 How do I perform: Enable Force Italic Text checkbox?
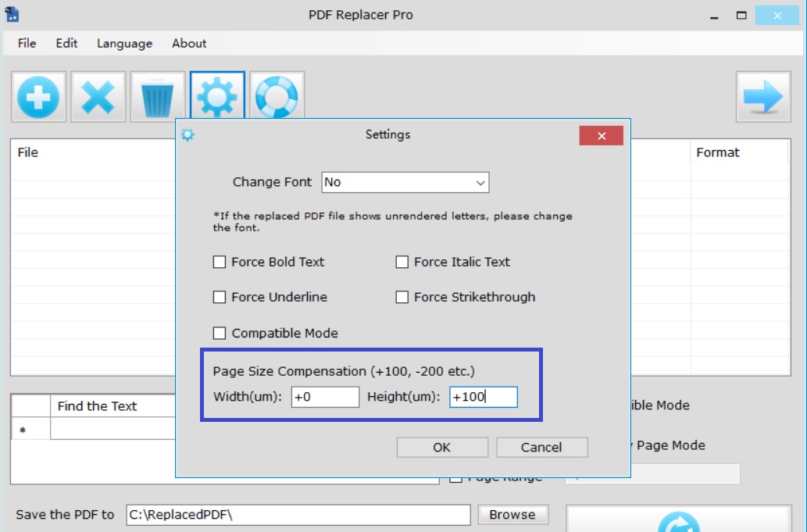[402, 262]
